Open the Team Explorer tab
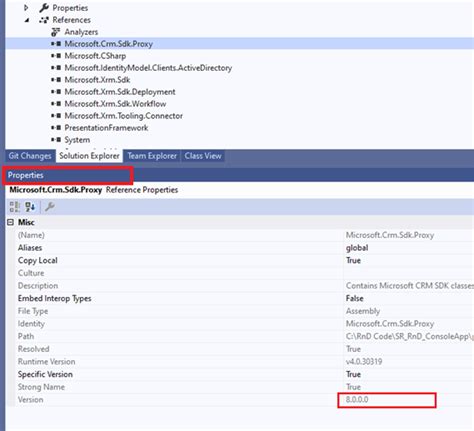Screen dimensions: 474x431 (x=152, y=156)
